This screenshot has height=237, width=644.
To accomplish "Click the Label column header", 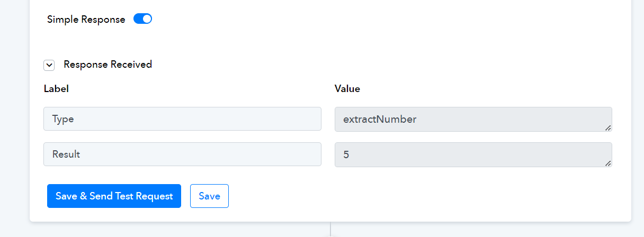I will (x=56, y=89).
